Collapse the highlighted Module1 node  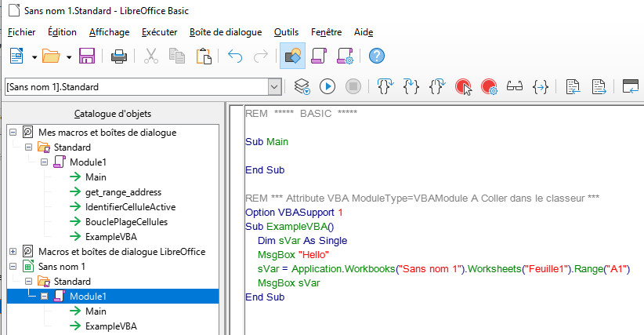tap(44, 296)
